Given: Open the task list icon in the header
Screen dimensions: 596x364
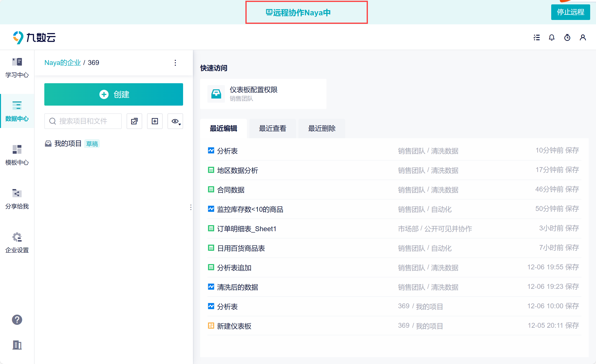Looking at the screenshot, I should point(537,37).
